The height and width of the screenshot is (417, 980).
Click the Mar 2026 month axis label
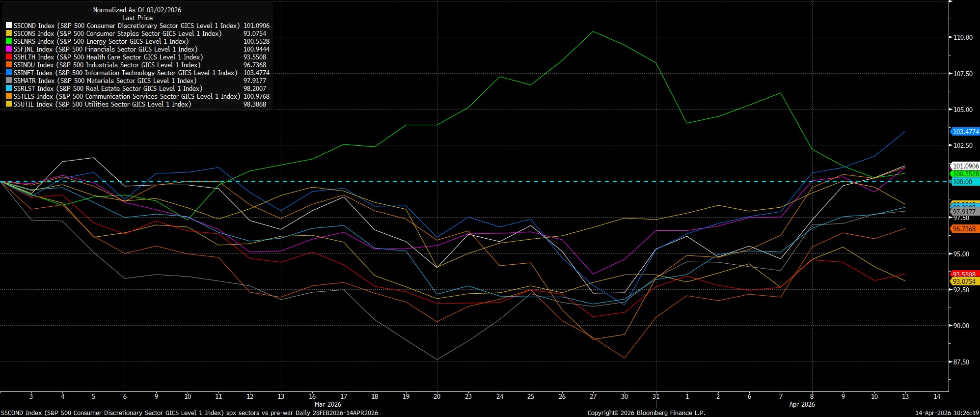point(327,404)
